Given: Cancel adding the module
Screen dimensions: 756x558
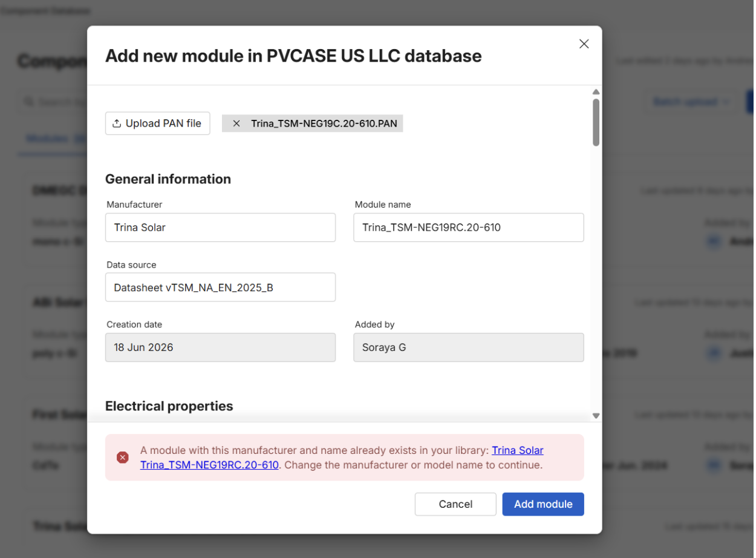Looking at the screenshot, I should [x=455, y=504].
